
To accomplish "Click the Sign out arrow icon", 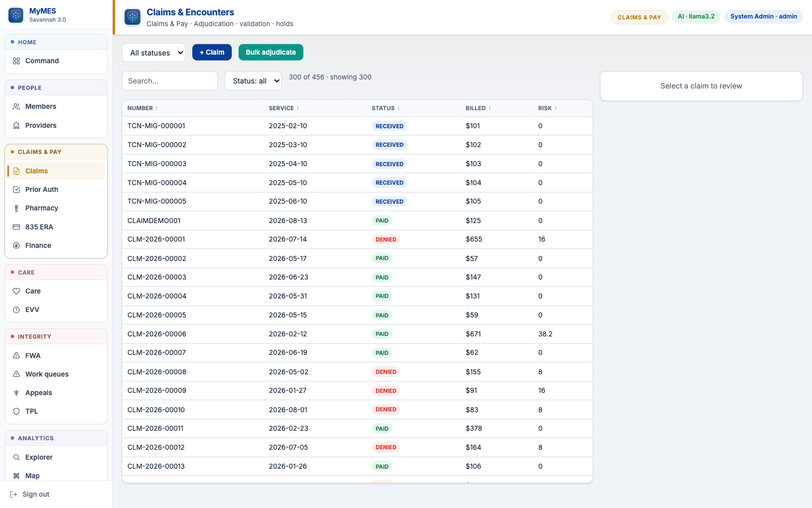I will click(14, 494).
